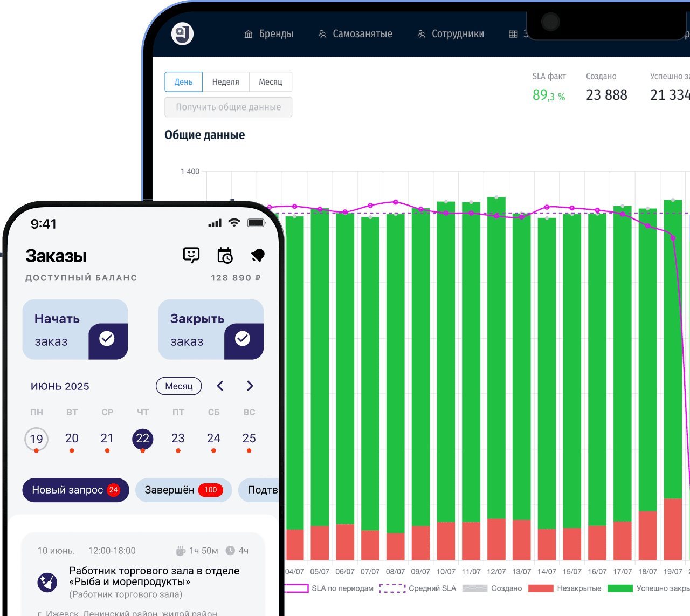The height and width of the screenshot is (616, 690).
Task: Click the 128 890 ₽ balance amount
Action: pos(236,278)
